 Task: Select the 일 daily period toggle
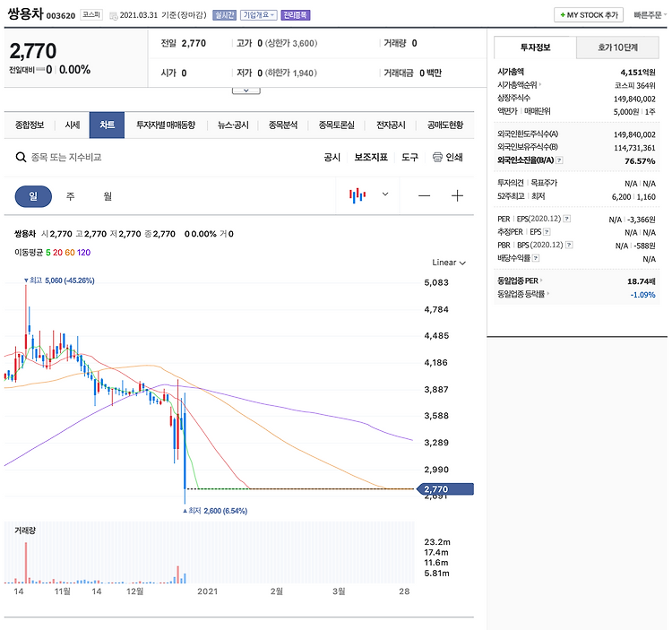[33, 196]
